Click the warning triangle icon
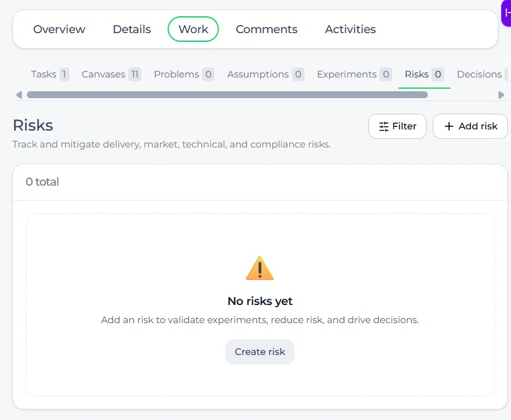 pos(260,268)
